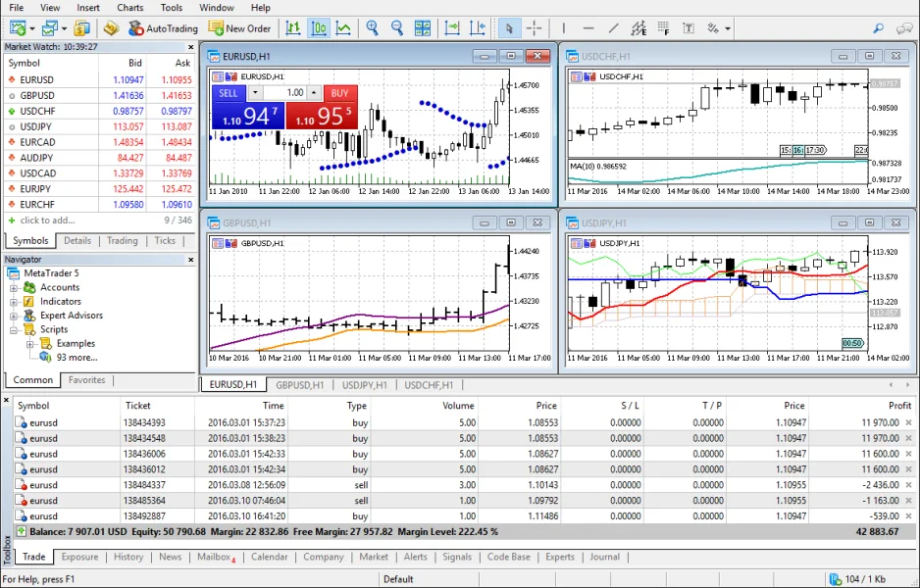
Task: Open the volume dropdown in EURUSD panel
Action: pyautogui.click(x=255, y=93)
